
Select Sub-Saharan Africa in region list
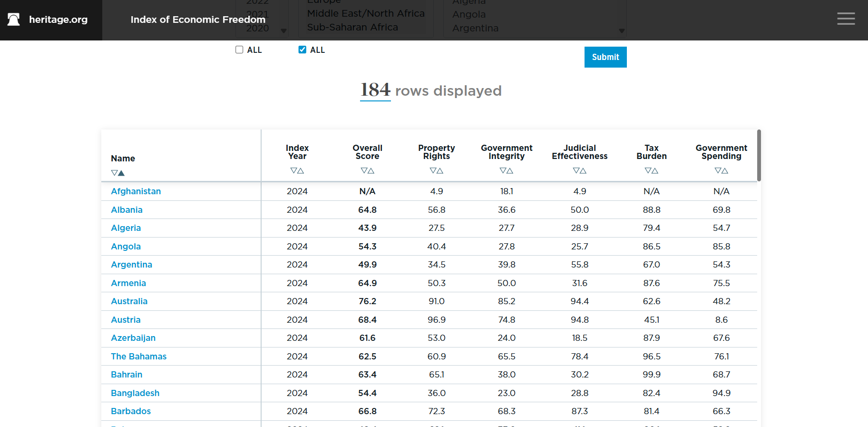click(352, 27)
